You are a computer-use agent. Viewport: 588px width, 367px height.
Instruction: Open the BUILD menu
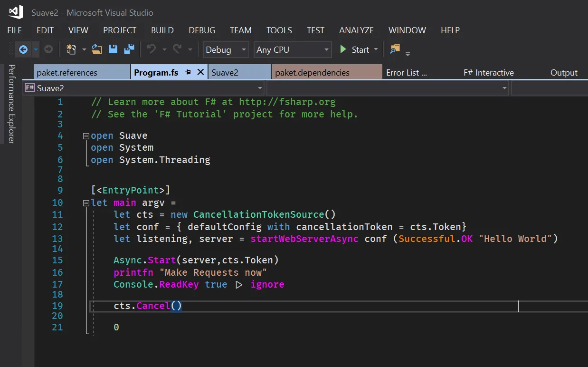click(x=162, y=30)
